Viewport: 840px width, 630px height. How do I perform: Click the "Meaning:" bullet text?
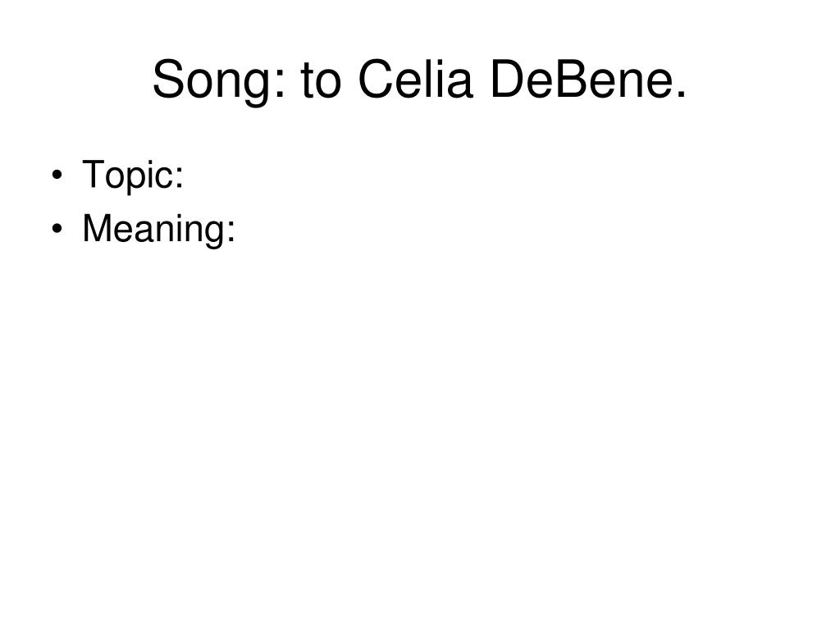point(158,229)
